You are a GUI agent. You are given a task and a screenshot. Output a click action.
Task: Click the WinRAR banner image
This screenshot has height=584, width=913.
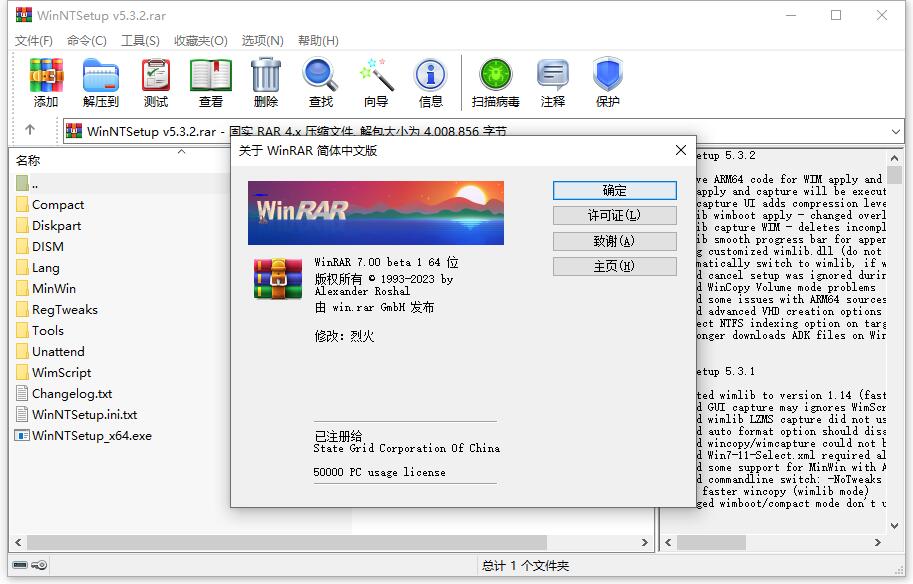pos(376,213)
